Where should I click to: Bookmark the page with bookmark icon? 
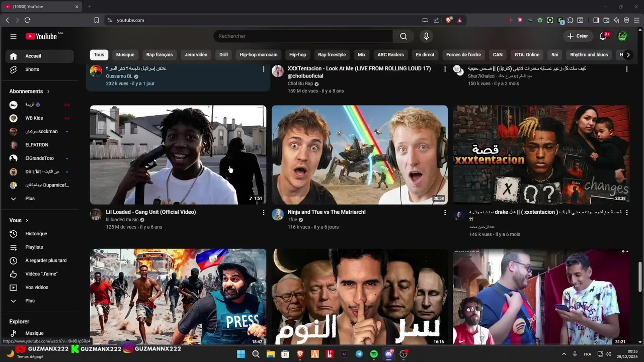(x=97, y=20)
